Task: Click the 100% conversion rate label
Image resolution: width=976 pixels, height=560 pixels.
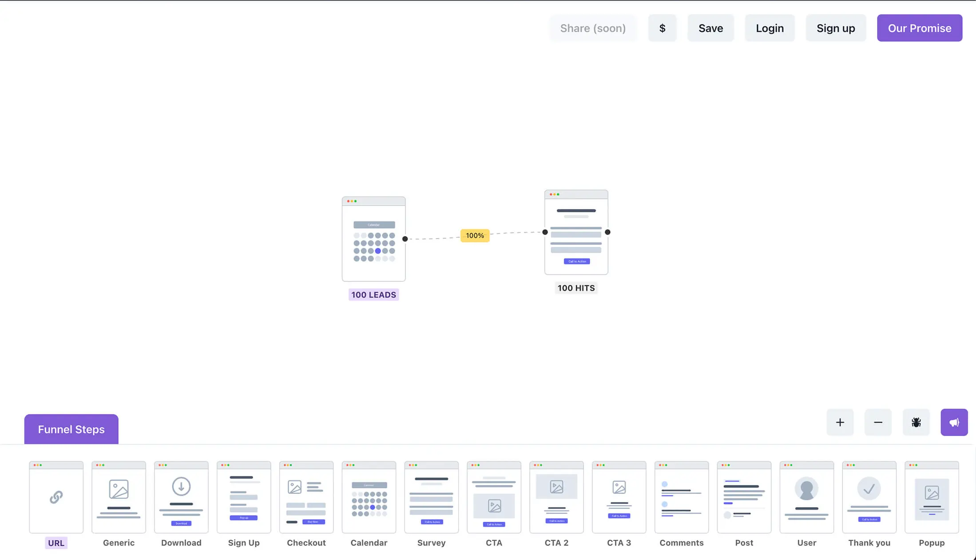Action: [x=475, y=236]
